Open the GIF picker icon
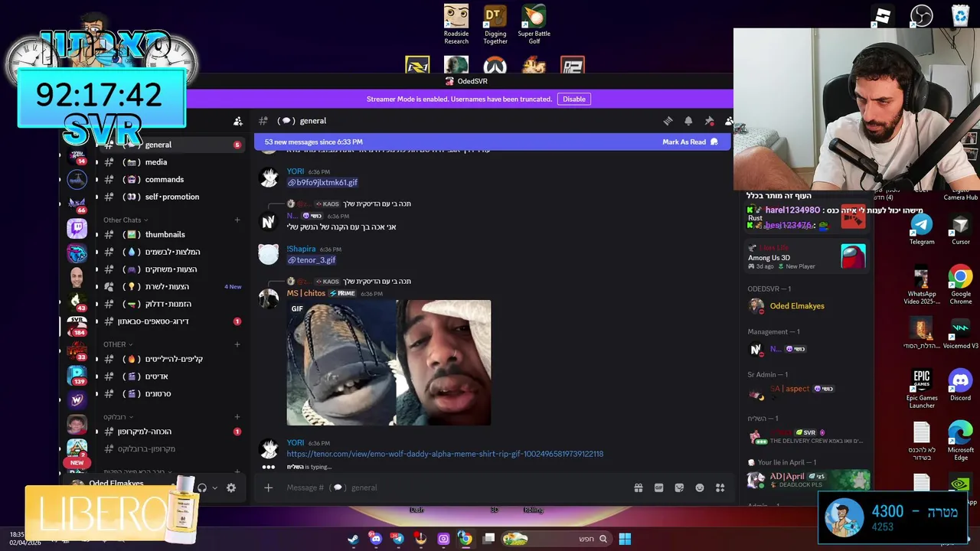This screenshot has height=551, width=980. pyautogui.click(x=658, y=487)
